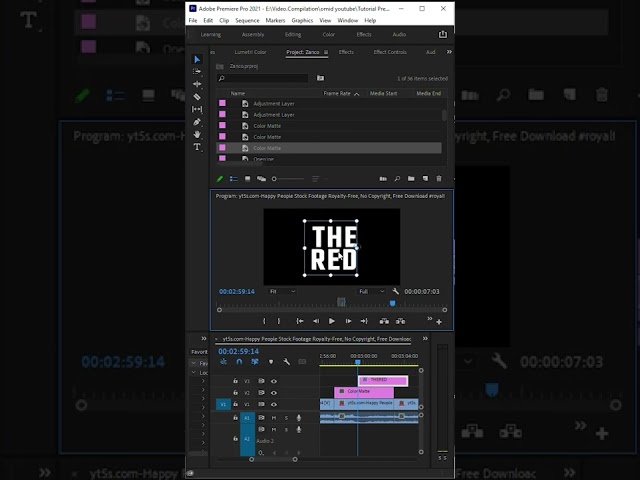Screen dimensions: 640x480
Task: Select the Razor tool
Action: point(197,97)
